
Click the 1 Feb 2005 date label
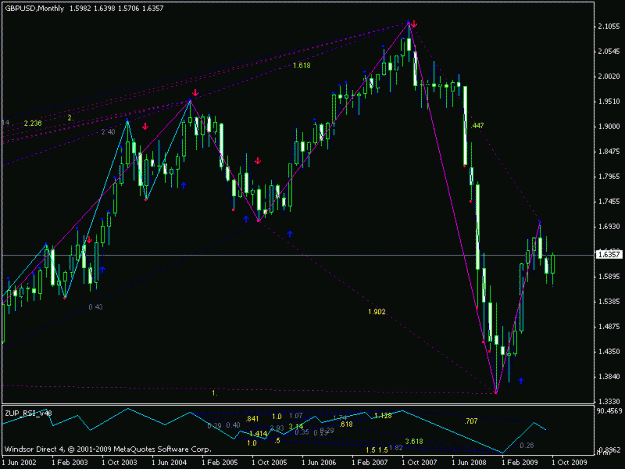click(x=220, y=462)
